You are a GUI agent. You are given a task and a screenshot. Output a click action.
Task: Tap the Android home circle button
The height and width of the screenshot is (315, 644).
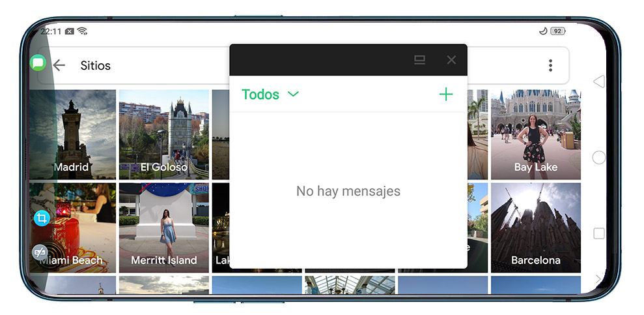coord(599,157)
